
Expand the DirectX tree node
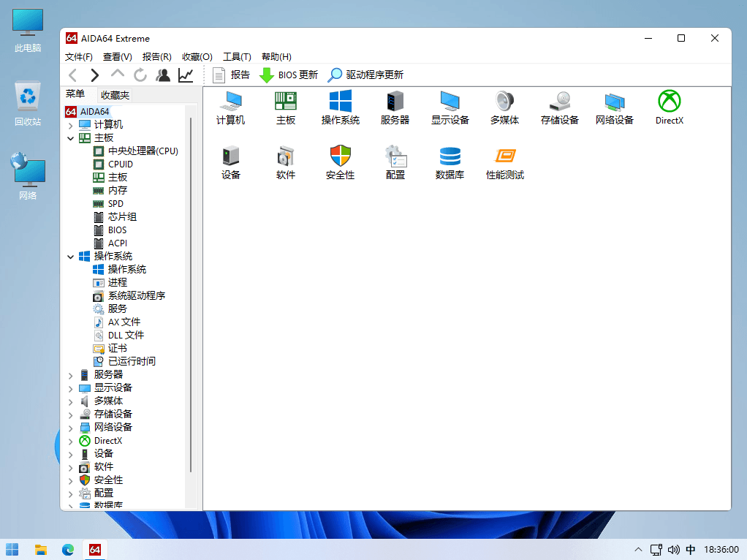point(70,441)
